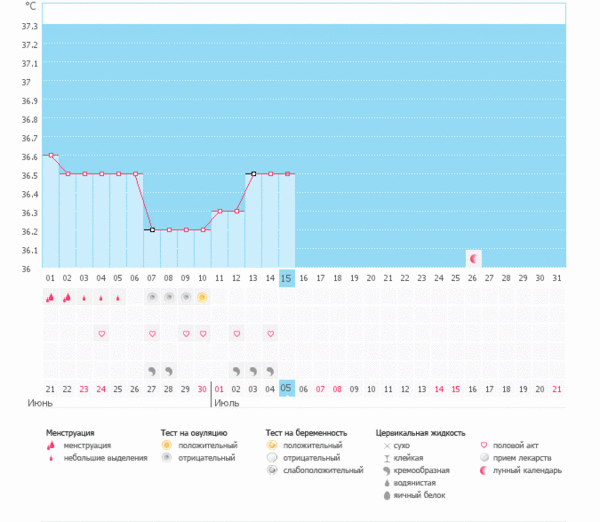Click the negative ovulation test icon on day 07
The width and height of the screenshot is (600, 522).
click(x=152, y=297)
